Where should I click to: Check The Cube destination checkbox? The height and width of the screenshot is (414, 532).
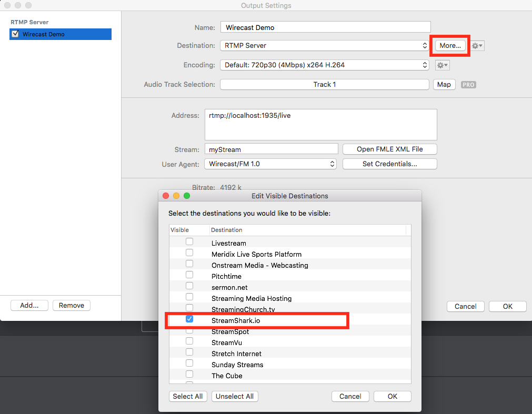tap(189, 374)
